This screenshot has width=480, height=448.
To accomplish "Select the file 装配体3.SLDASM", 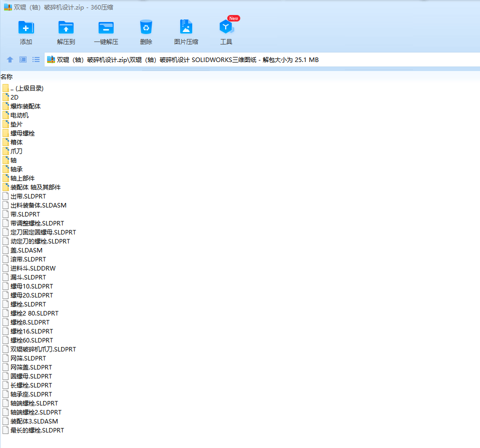I will tap(30, 421).
